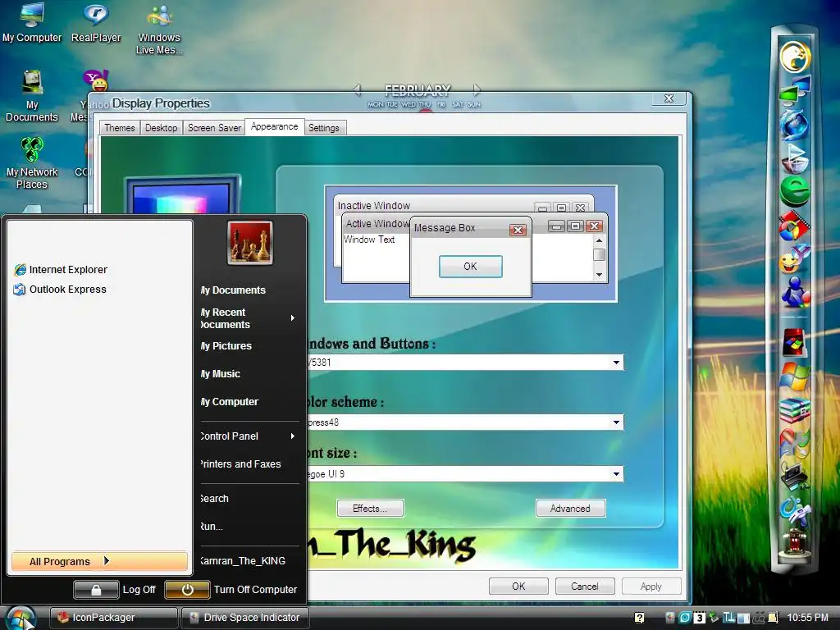Click Cancel in Display Properties
This screenshot has height=630, width=840.
584,586
